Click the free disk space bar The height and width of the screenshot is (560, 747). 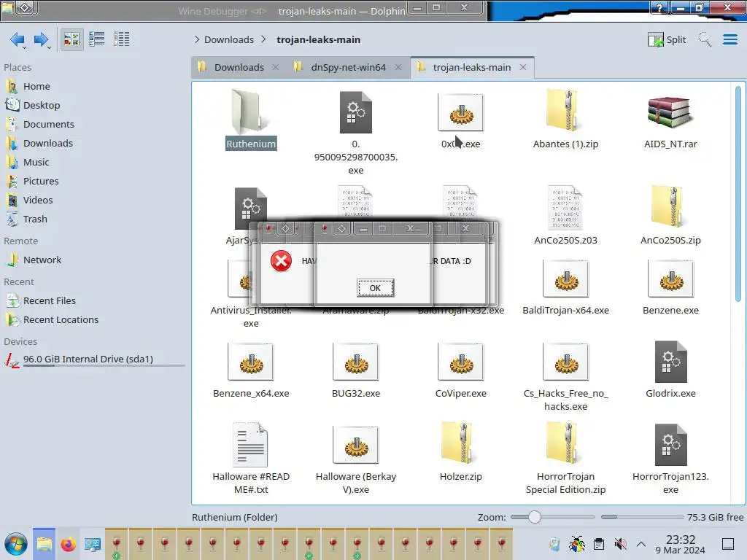642,517
